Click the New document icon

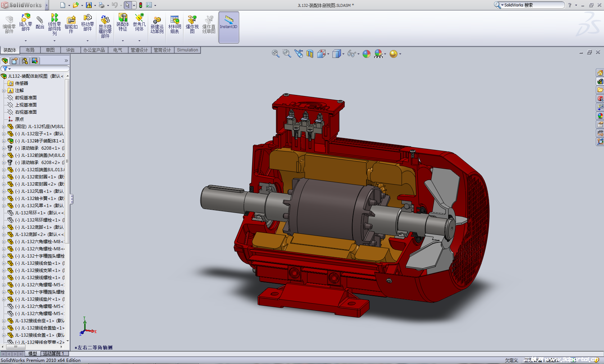point(63,5)
